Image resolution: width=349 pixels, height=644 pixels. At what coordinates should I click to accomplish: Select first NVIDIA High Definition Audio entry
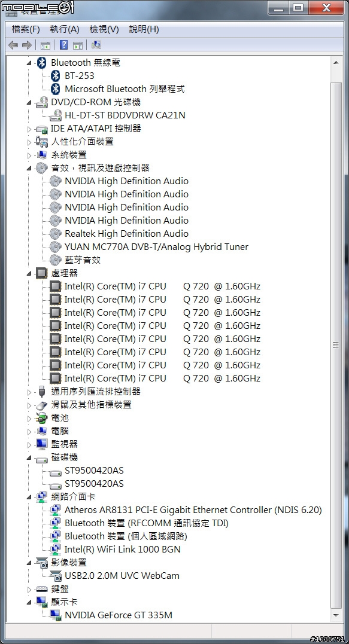coord(127,181)
